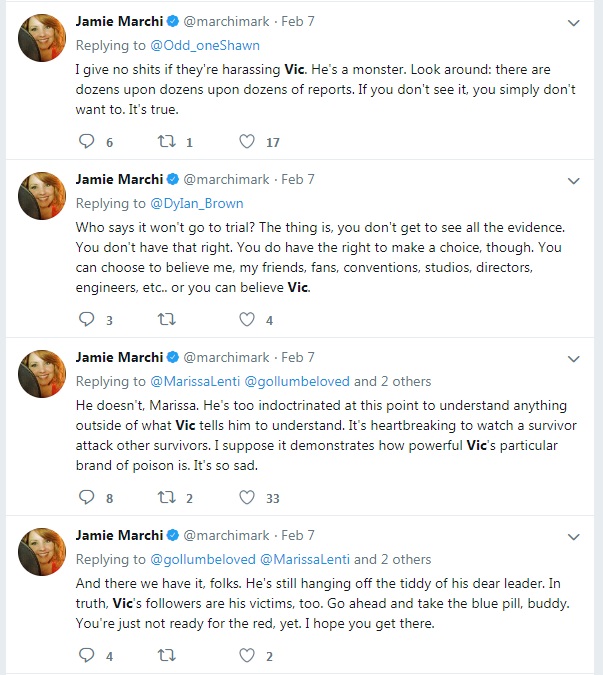This screenshot has height=675, width=603.
Task: Like the tweet with 4 likes
Action: pyautogui.click(x=247, y=319)
